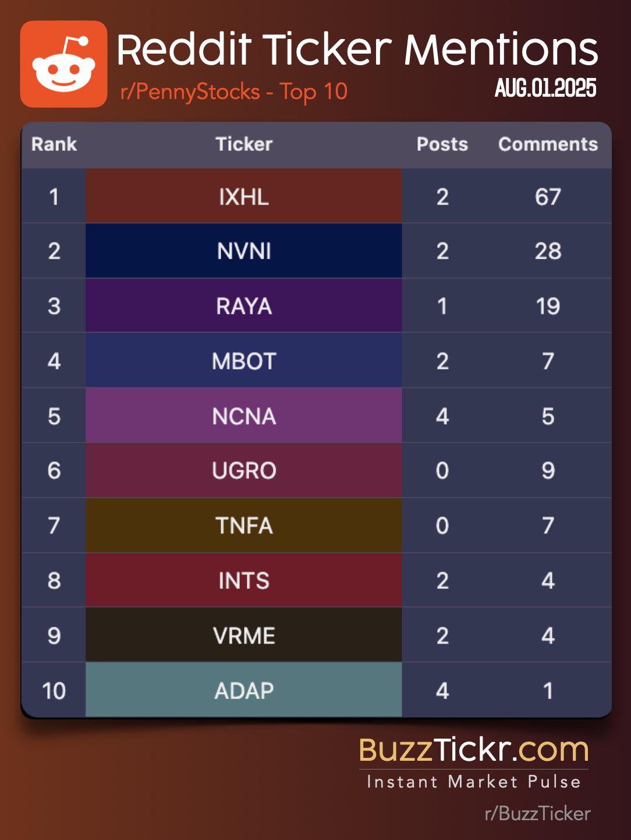
Task: Click the TNFA ticker cell
Action: coord(244,525)
